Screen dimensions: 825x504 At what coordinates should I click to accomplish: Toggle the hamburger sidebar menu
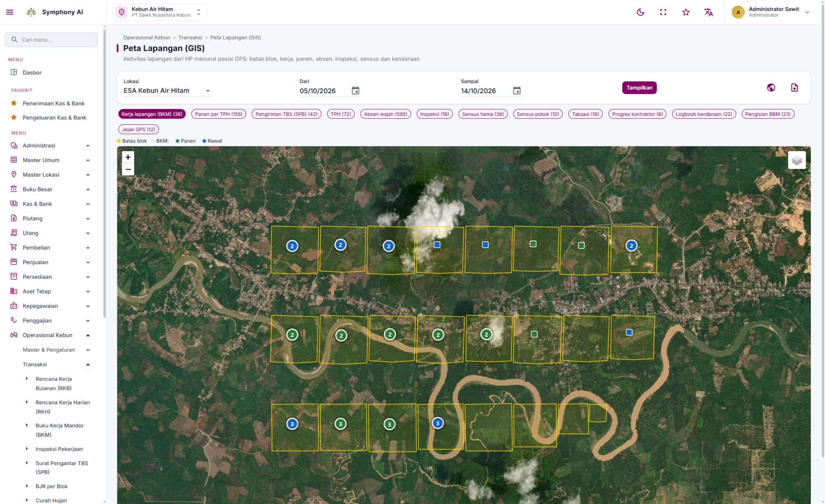pyautogui.click(x=10, y=12)
